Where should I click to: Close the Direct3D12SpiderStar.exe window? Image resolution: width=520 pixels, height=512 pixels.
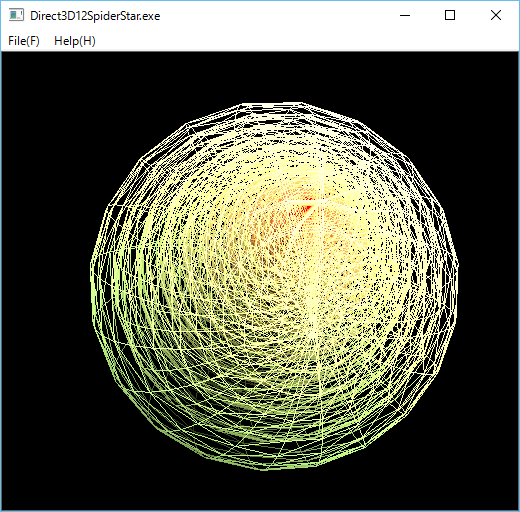point(496,15)
